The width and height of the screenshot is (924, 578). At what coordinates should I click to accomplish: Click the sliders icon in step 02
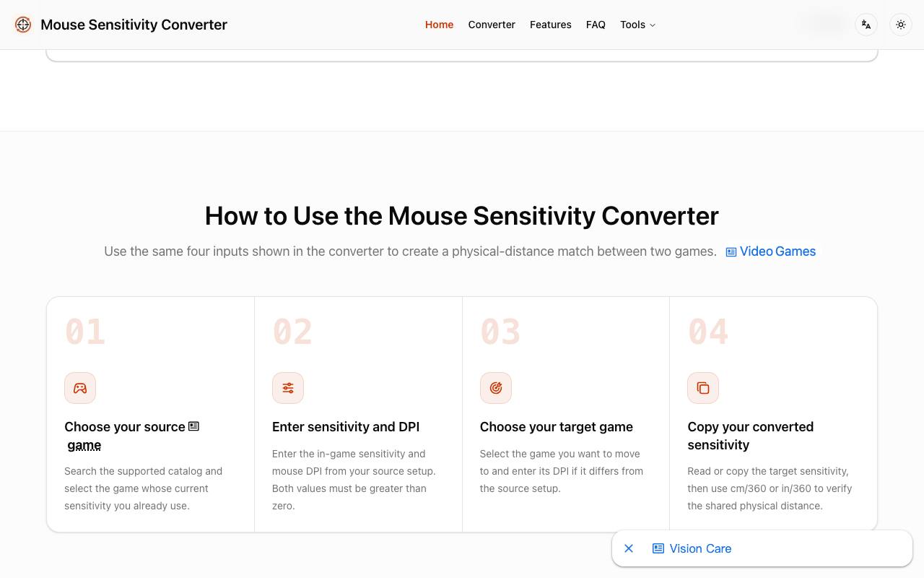(288, 388)
